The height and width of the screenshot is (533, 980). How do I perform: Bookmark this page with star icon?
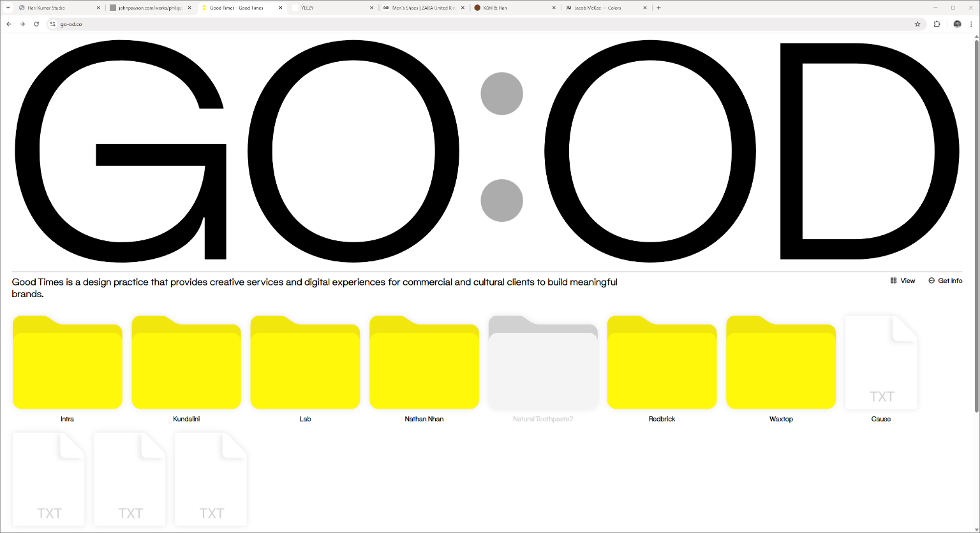917,24
